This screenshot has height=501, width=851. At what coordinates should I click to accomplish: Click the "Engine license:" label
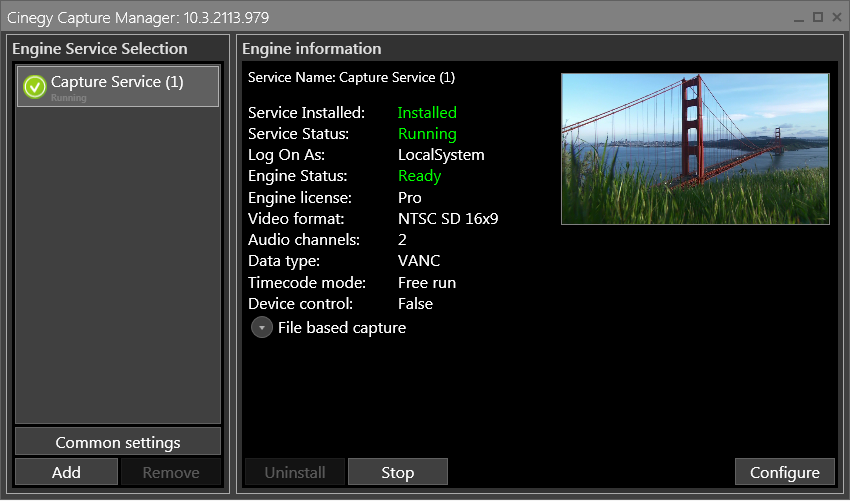(300, 198)
